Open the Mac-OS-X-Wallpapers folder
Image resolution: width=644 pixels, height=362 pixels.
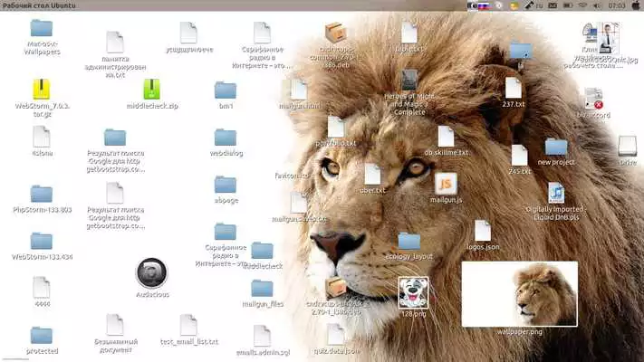pyautogui.click(x=42, y=28)
